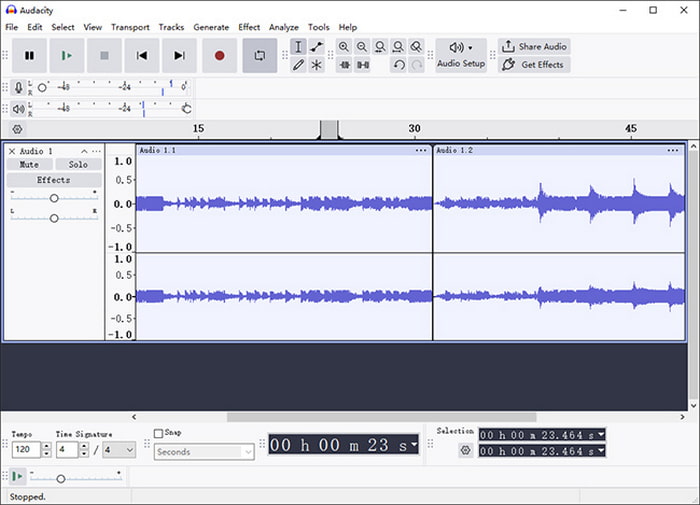The width and height of the screenshot is (700, 505).
Task: Open Effects for Audio 1 track
Action: click(54, 180)
